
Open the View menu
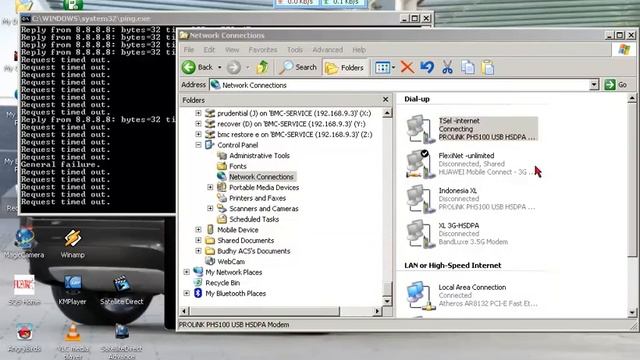coord(232,50)
